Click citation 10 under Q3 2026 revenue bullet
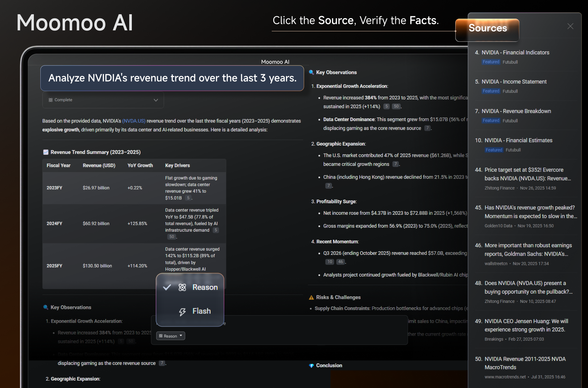 point(330,262)
